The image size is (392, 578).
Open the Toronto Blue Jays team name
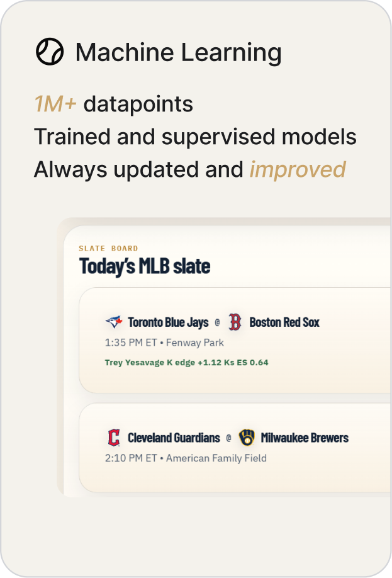(x=168, y=322)
